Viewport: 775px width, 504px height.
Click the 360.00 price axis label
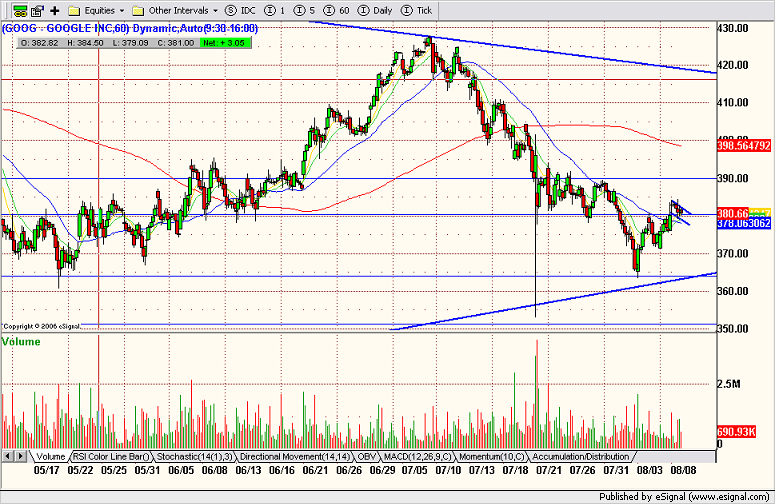(x=732, y=291)
